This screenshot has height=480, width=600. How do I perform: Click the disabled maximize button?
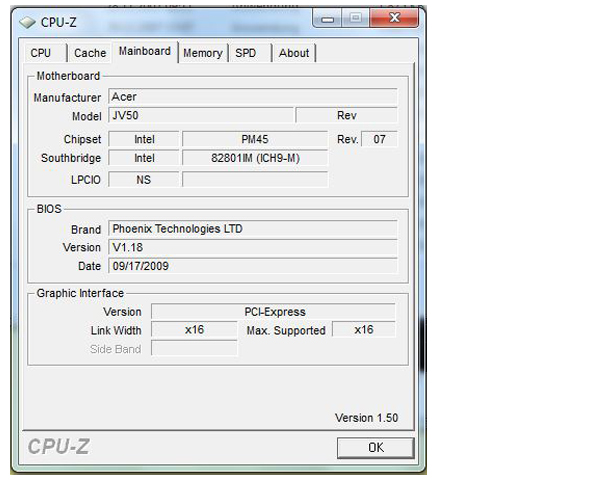click(x=355, y=18)
